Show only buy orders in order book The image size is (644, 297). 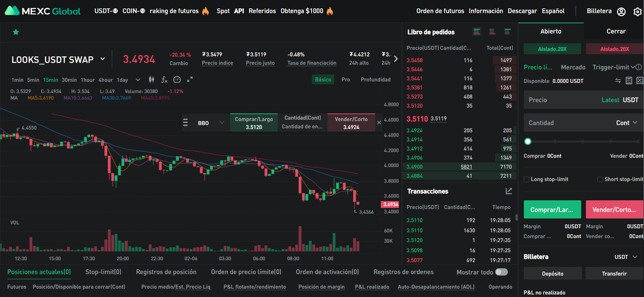click(x=508, y=32)
